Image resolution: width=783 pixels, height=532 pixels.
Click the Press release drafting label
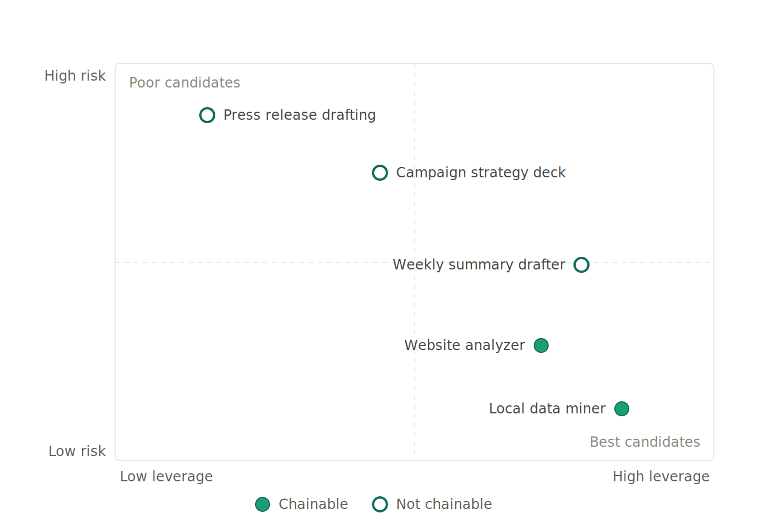(x=299, y=115)
